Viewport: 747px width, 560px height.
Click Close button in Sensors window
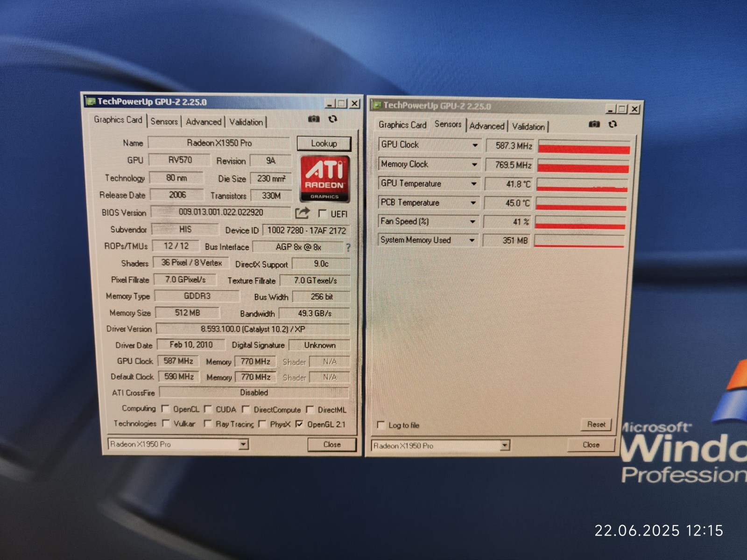tap(591, 445)
